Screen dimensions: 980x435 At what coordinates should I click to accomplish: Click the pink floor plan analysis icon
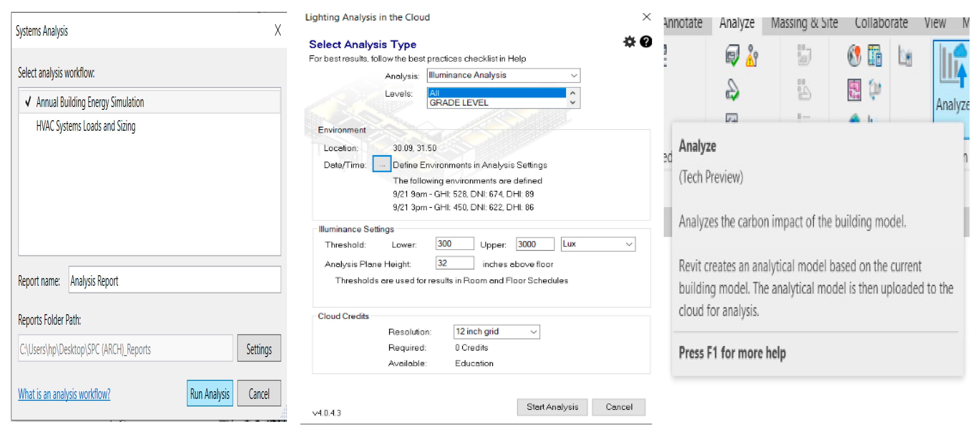(x=854, y=90)
